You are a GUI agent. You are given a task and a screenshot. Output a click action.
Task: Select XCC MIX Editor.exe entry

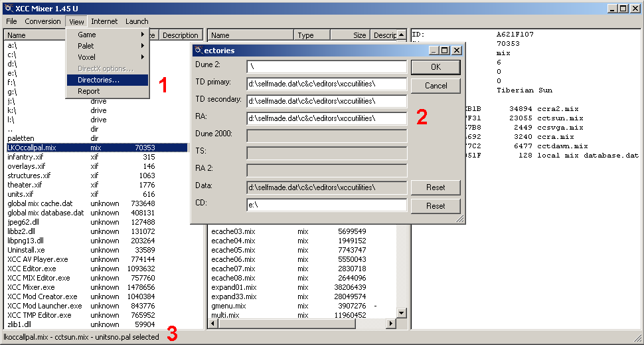(39, 278)
